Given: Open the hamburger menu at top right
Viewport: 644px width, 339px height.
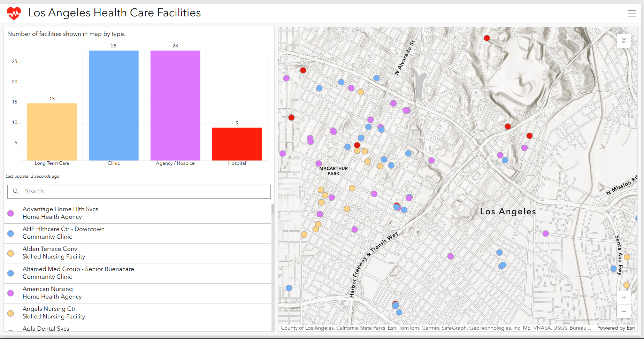Looking at the screenshot, I should [631, 14].
